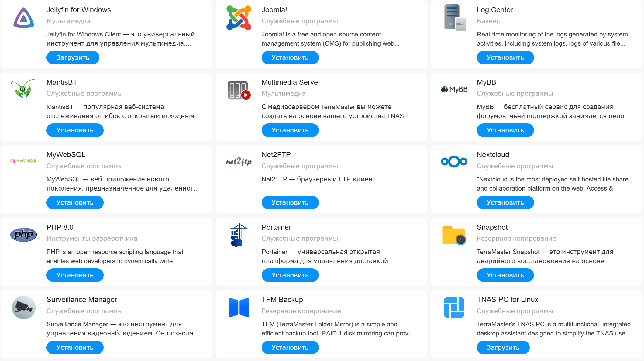Click the MantisBT mantis icon
The width and height of the screenshot is (644, 361).
[x=24, y=89]
